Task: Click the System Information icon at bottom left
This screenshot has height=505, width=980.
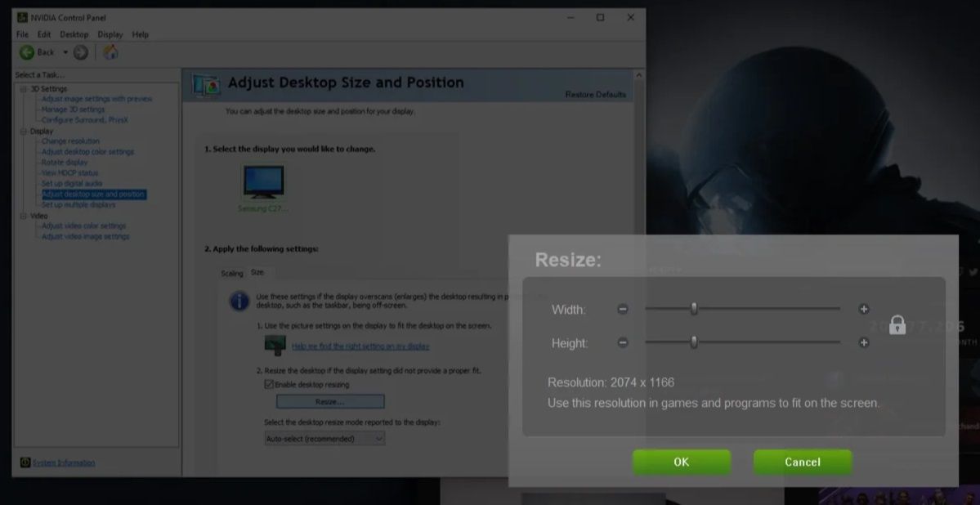Action: pos(25,462)
